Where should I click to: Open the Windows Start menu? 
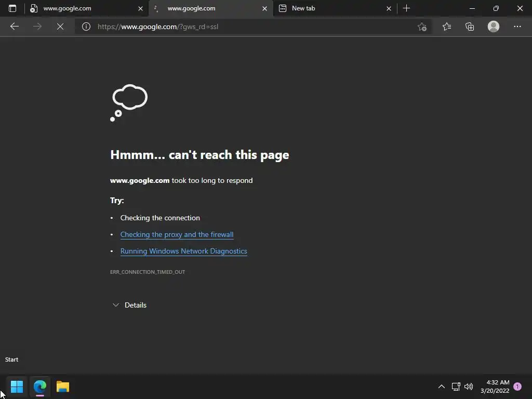coord(17,387)
